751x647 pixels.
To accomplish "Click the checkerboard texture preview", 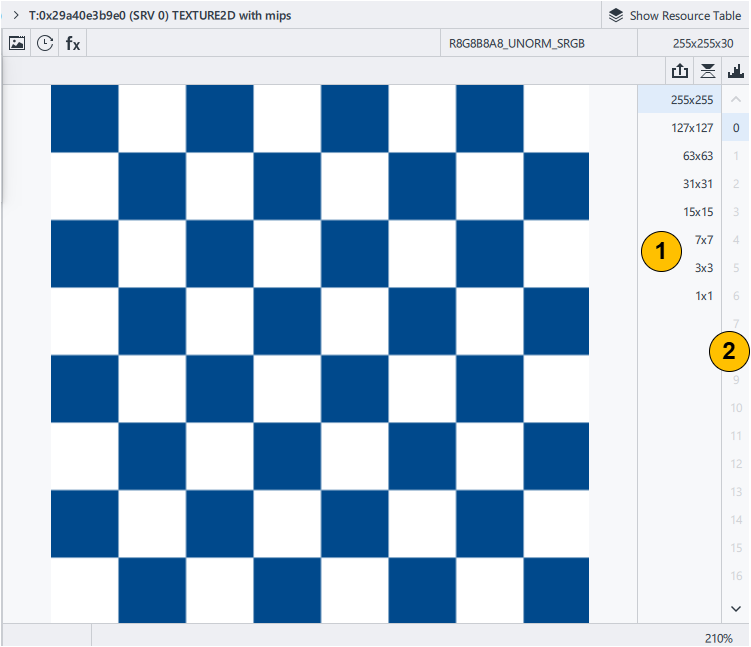I will pyautogui.click(x=320, y=353).
